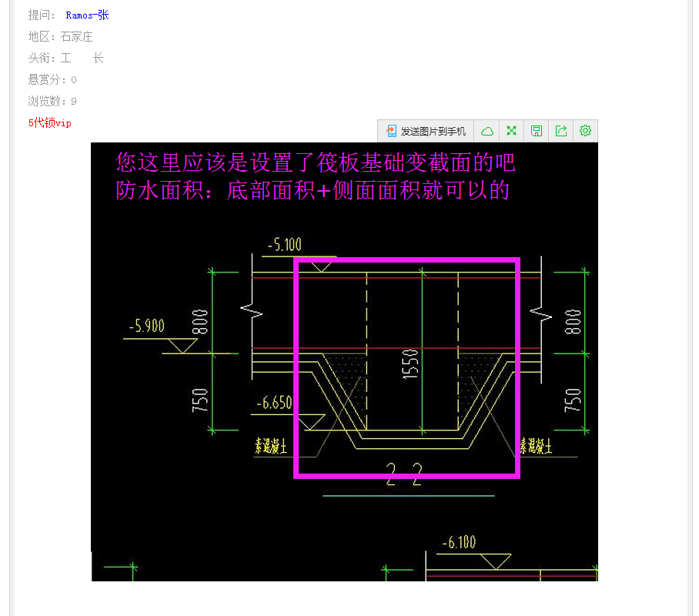
Task: Select the 浏览数：9 text
Action: pyautogui.click(x=52, y=101)
